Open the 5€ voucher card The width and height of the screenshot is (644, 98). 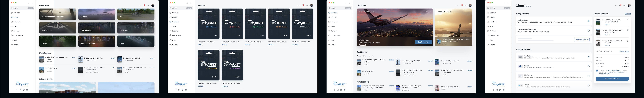[209, 24]
